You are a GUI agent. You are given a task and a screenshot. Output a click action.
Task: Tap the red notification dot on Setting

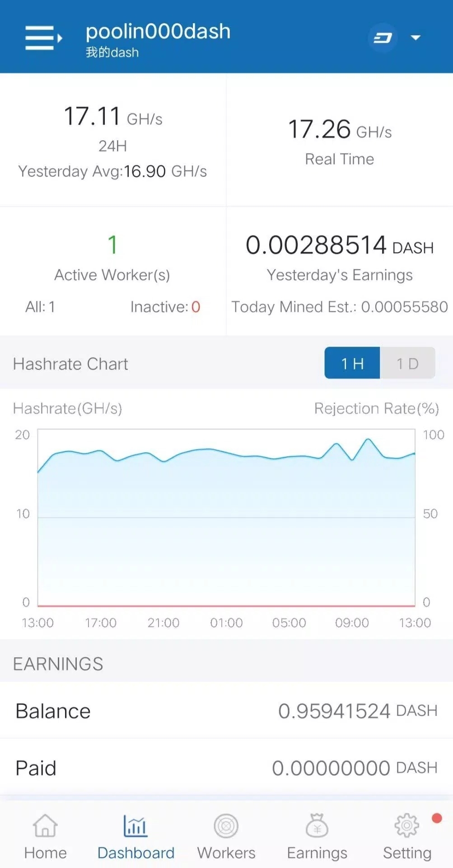436,818
